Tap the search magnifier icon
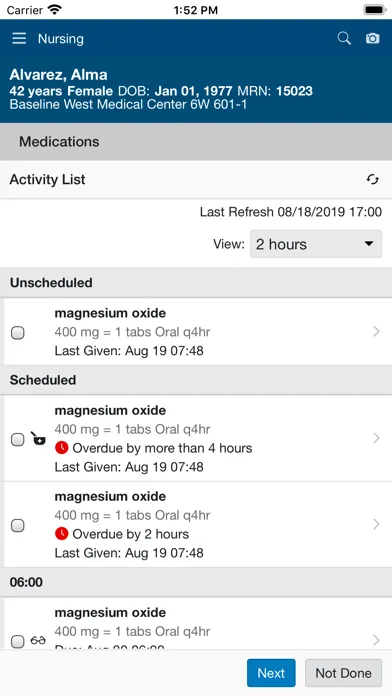 (344, 39)
